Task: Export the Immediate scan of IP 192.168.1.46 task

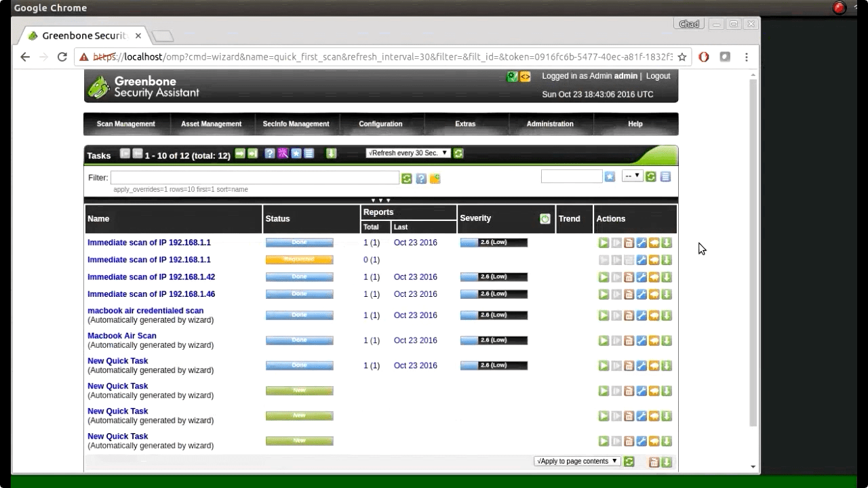Action: coord(665,294)
